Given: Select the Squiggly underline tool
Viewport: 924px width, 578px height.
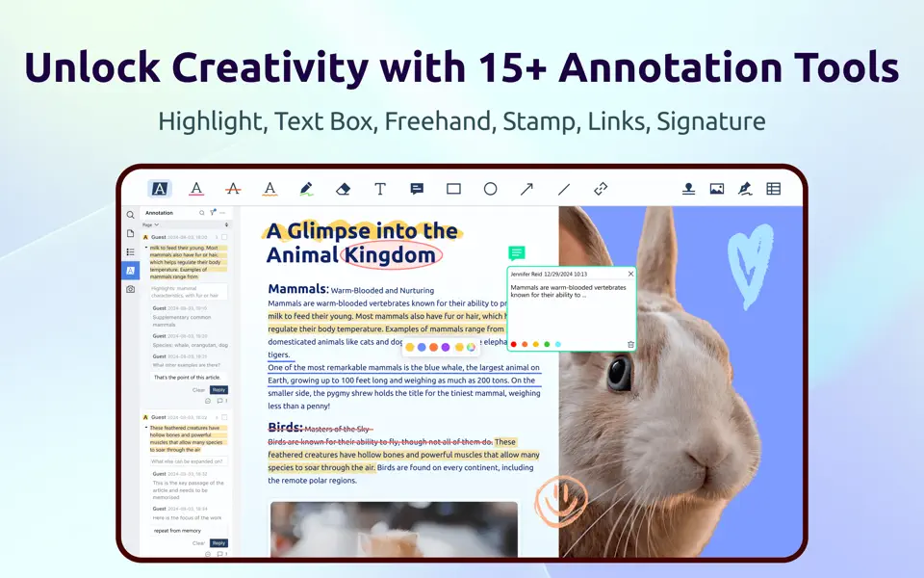Looking at the screenshot, I should pos(269,189).
